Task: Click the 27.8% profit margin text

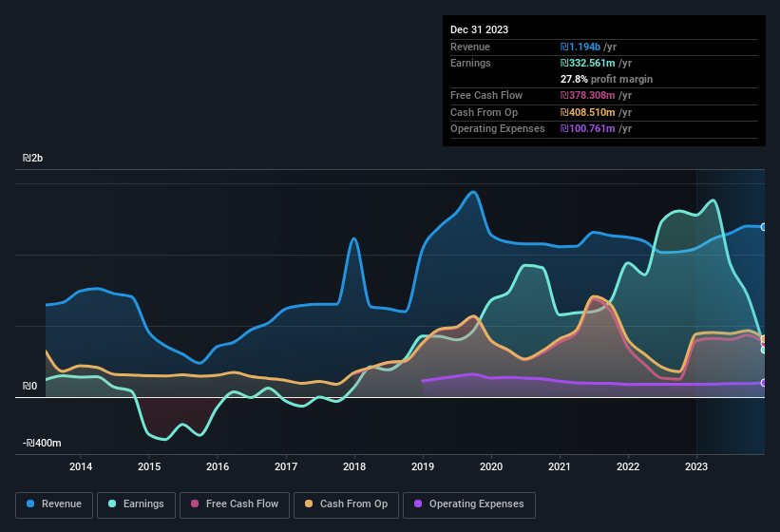Action: click(x=606, y=79)
